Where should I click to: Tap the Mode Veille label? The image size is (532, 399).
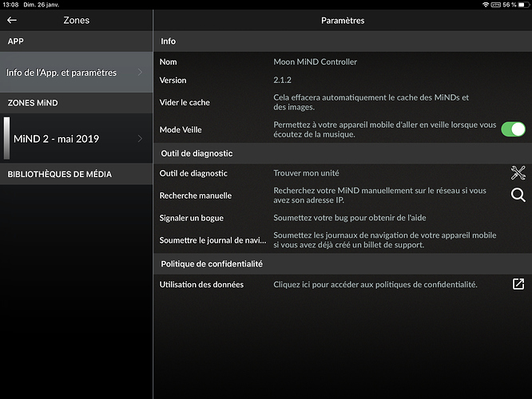pyautogui.click(x=181, y=129)
